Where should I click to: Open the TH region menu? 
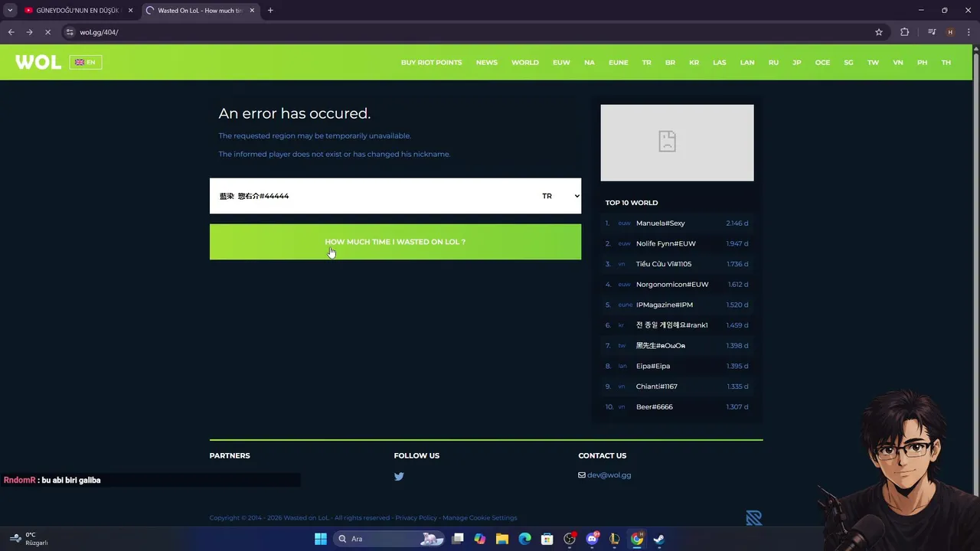[x=946, y=63]
